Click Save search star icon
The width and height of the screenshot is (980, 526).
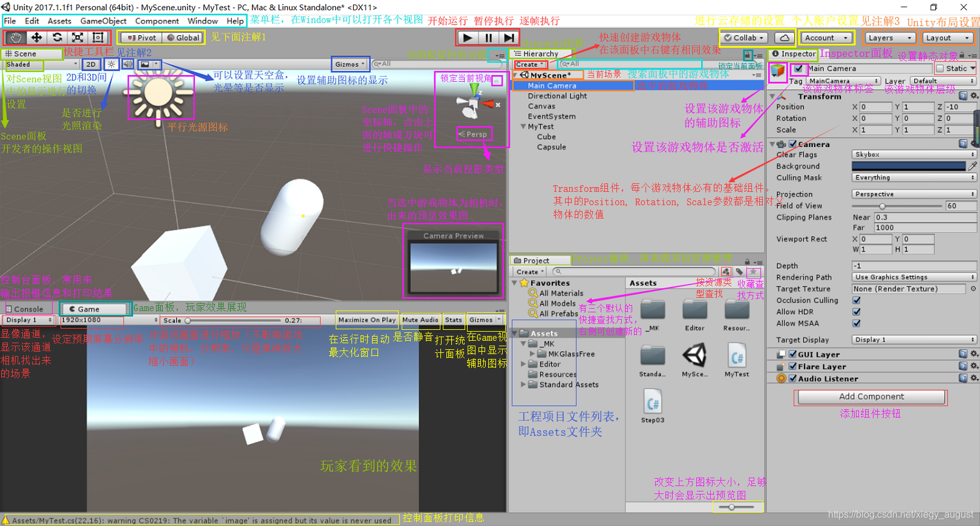click(753, 272)
